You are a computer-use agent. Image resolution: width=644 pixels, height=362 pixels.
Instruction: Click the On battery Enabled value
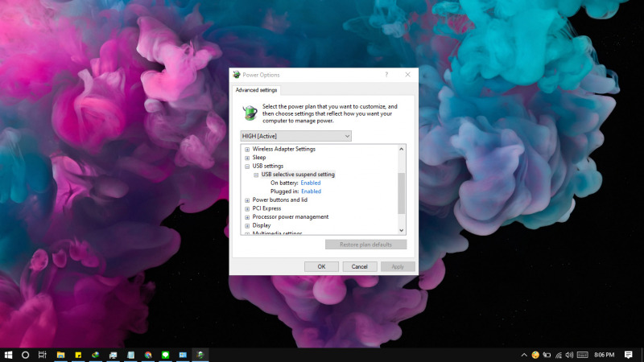311,183
